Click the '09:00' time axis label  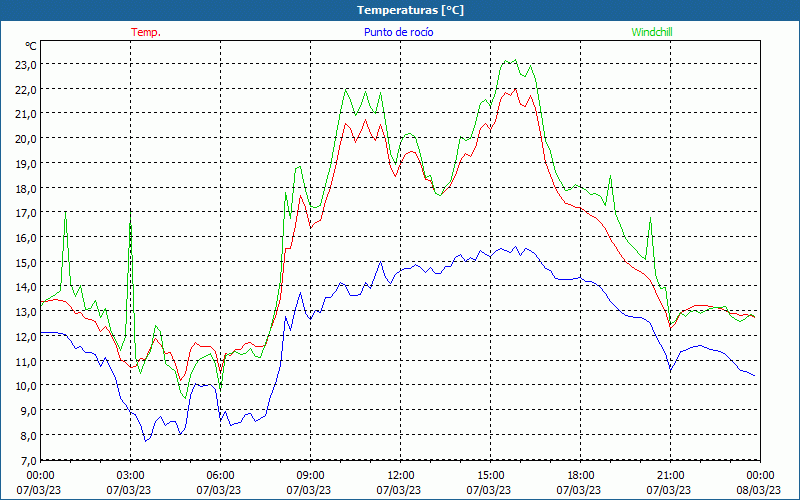pyautogui.click(x=310, y=476)
